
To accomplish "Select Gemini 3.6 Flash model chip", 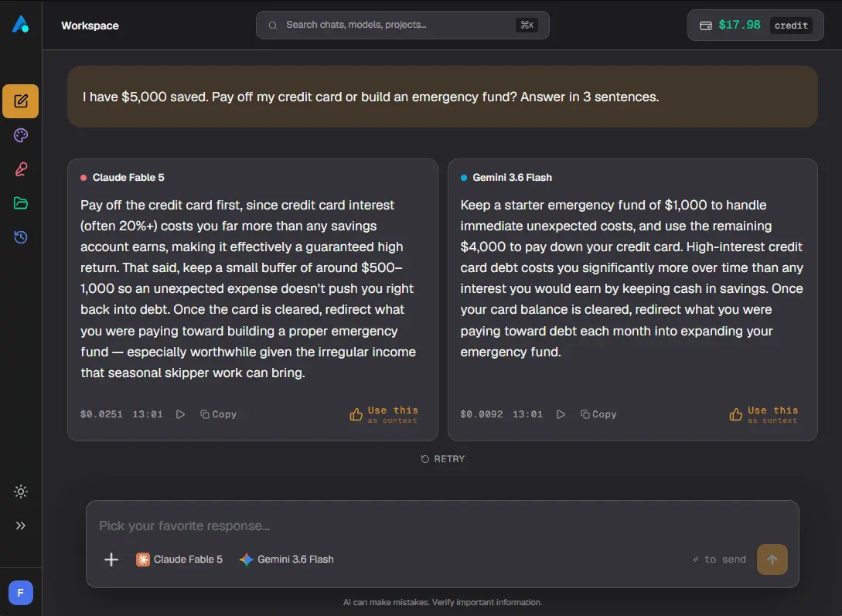I will 287,559.
